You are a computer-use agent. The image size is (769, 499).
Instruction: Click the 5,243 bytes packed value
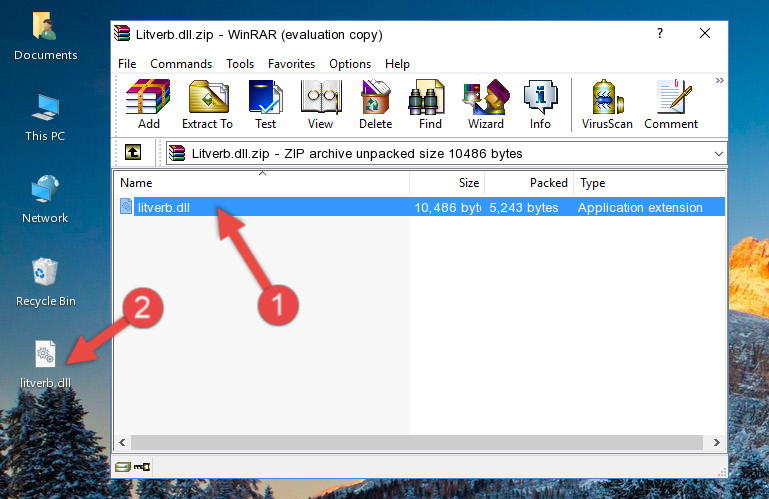[524, 208]
